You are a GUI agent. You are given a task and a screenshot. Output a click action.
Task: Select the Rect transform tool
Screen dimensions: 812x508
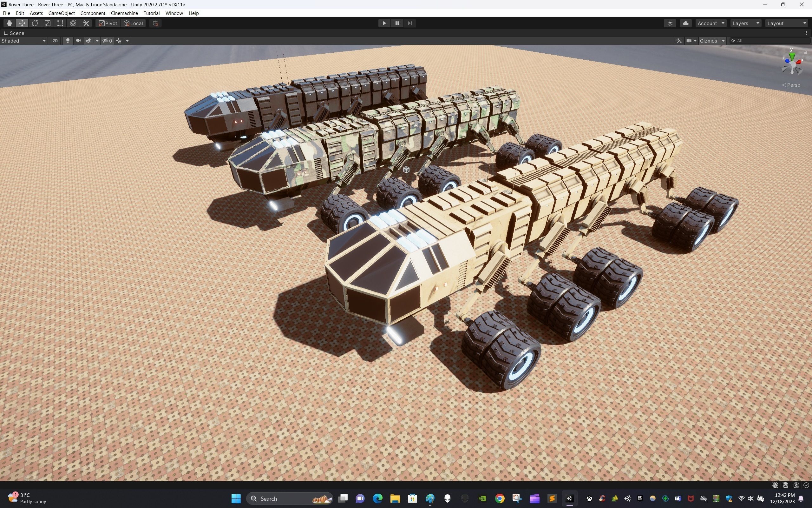[60, 23]
